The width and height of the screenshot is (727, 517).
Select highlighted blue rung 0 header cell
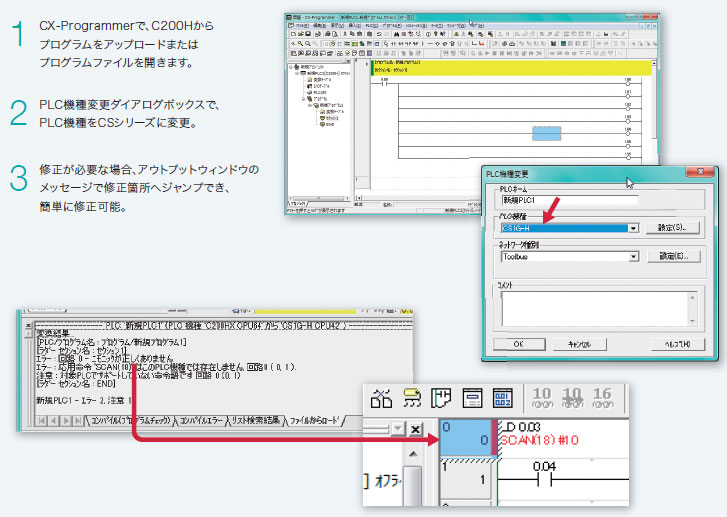click(467, 438)
